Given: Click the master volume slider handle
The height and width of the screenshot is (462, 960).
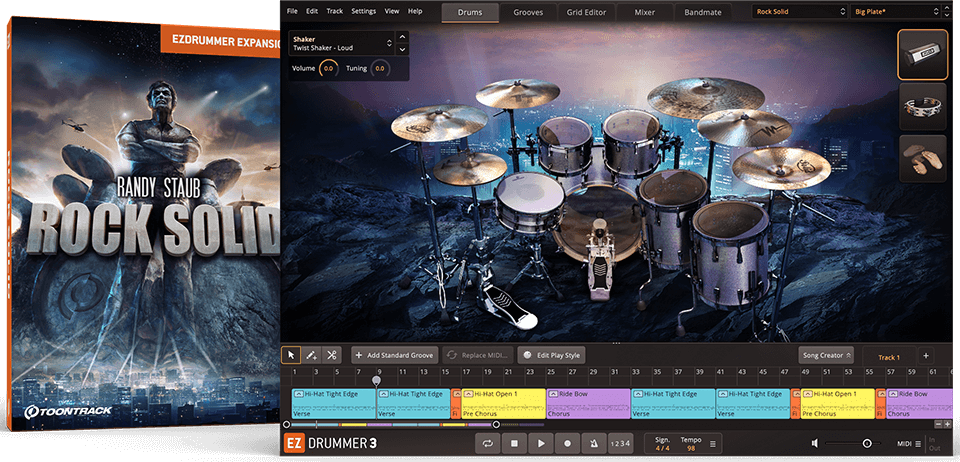Looking at the screenshot, I should [x=867, y=444].
